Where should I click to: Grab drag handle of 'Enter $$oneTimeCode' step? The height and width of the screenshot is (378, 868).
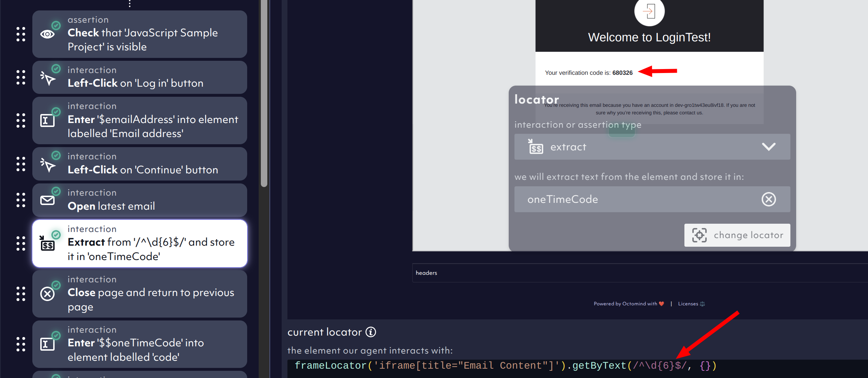(21, 344)
